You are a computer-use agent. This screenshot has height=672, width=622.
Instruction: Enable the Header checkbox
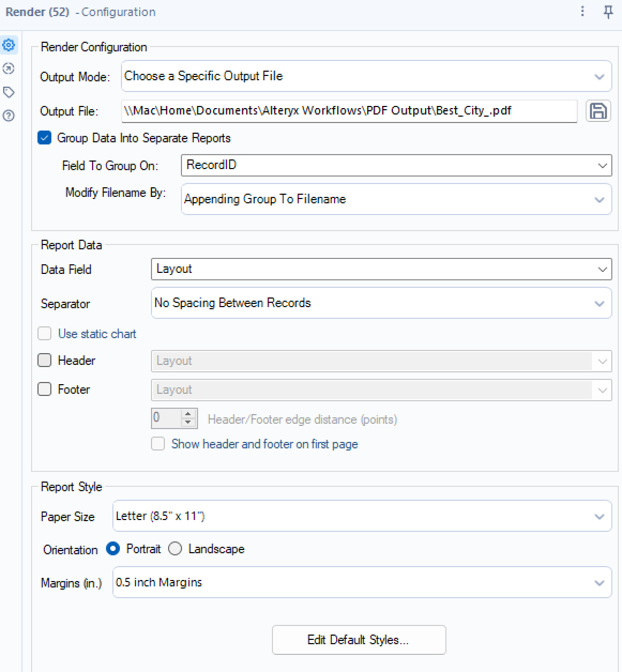pos(44,360)
